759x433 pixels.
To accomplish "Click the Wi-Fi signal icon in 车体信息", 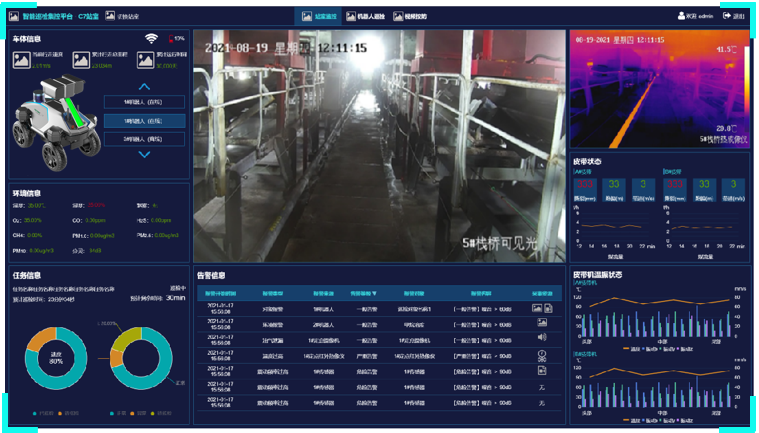I will [x=152, y=38].
